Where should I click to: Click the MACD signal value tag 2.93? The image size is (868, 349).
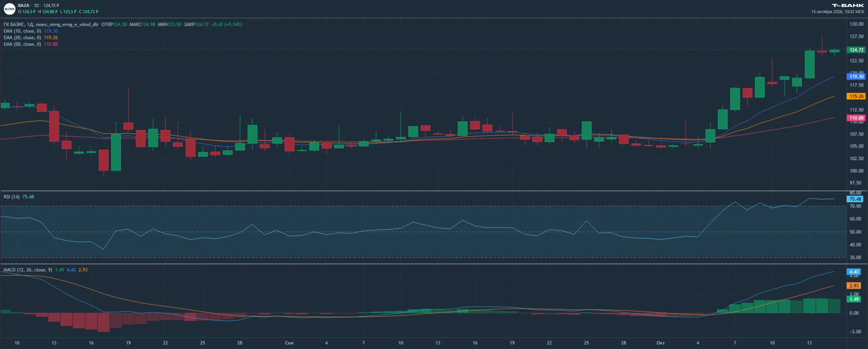854,286
